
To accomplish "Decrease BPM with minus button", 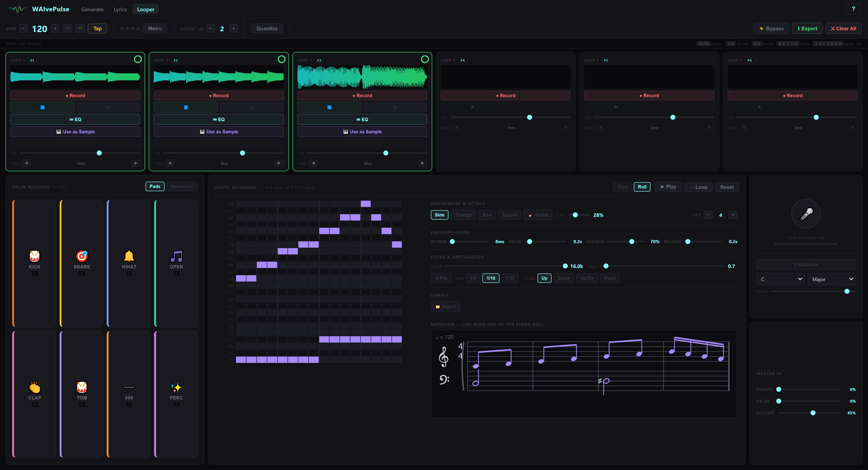I will [x=23, y=28].
